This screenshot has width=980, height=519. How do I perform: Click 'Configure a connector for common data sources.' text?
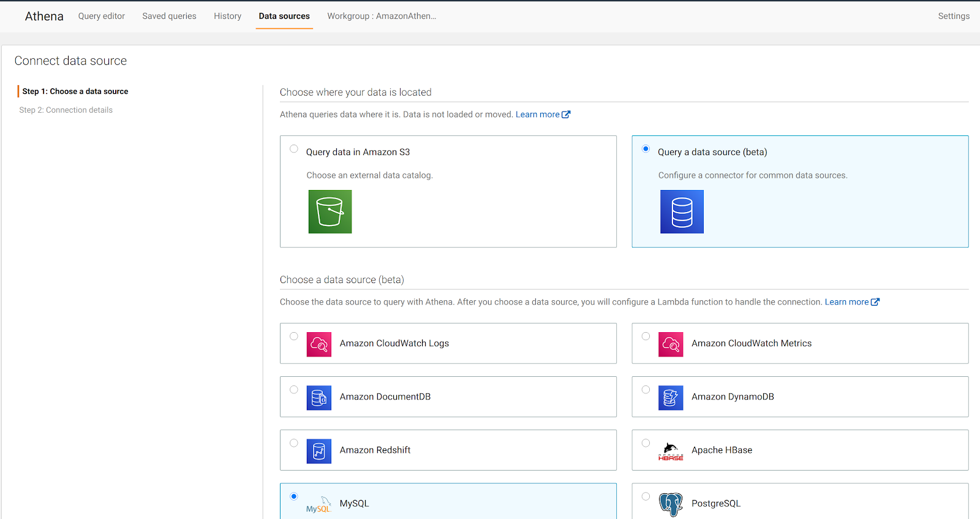point(753,175)
